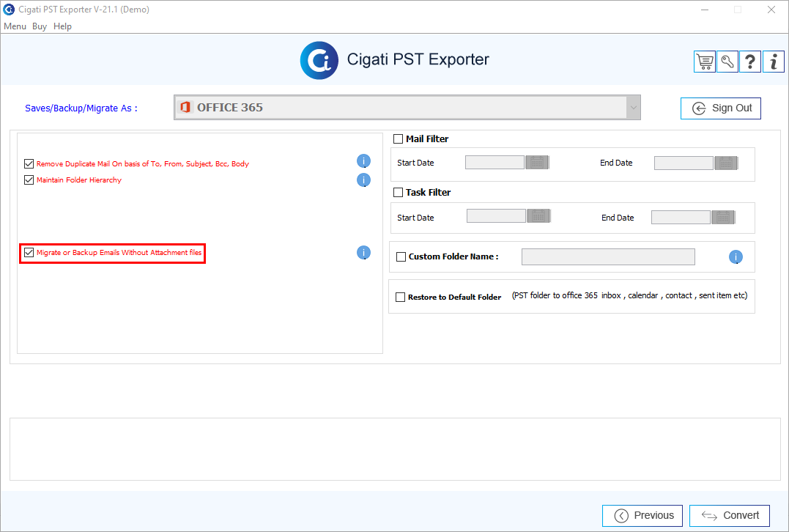Click the Cigati logo in the header
This screenshot has height=532, width=789.
pos(319,60)
